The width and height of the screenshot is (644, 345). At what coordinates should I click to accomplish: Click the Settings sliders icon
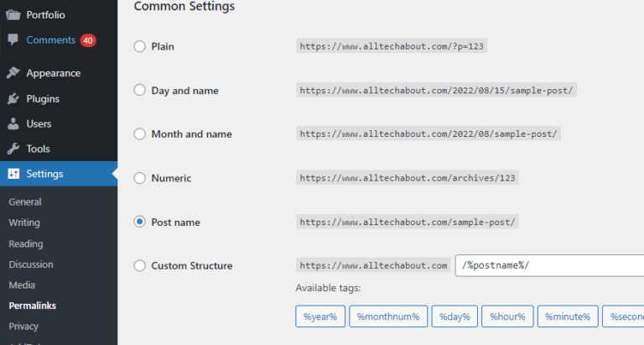tap(13, 174)
